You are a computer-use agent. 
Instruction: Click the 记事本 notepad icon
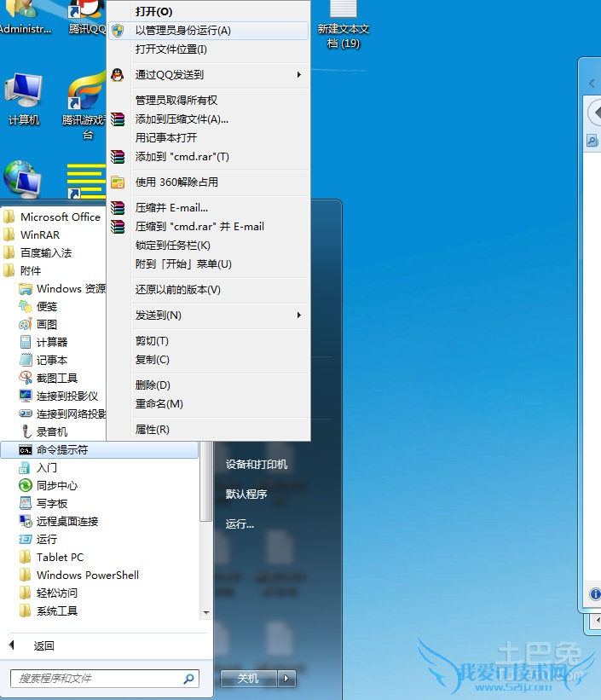coord(26,361)
